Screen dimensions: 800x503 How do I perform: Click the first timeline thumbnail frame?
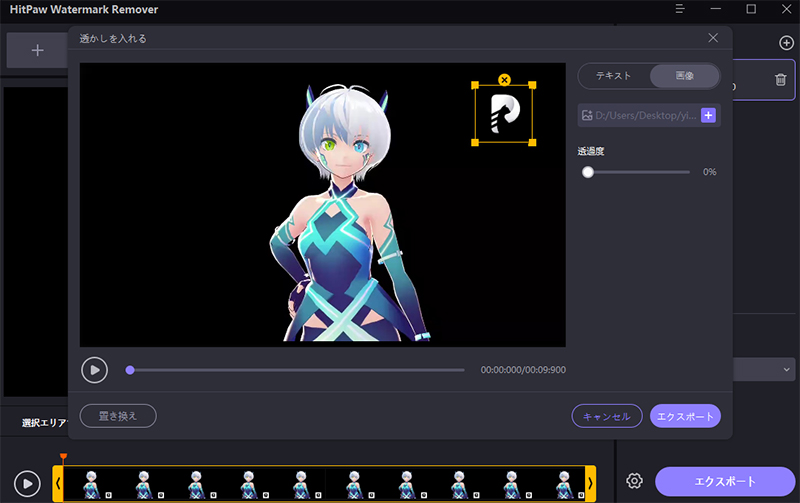pos(91,484)
